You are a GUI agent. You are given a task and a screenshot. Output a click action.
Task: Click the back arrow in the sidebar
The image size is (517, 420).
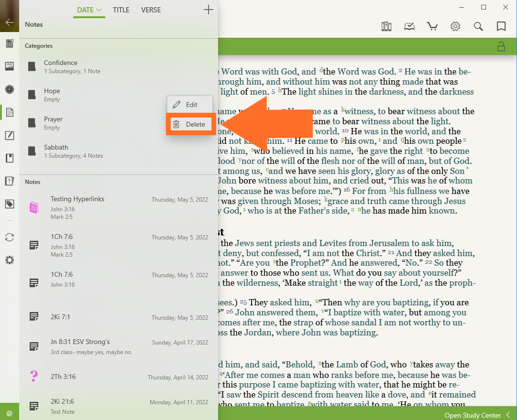tap(10, 22)
